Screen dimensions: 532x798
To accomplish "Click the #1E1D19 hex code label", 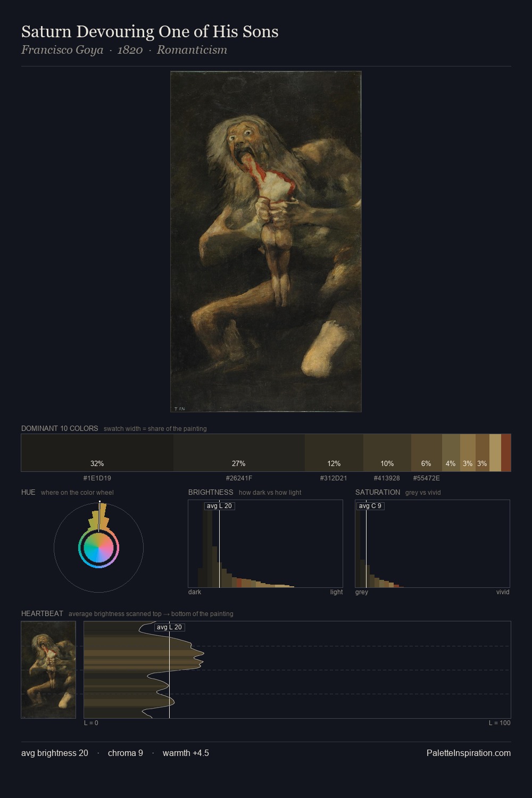I will (97, 478).
